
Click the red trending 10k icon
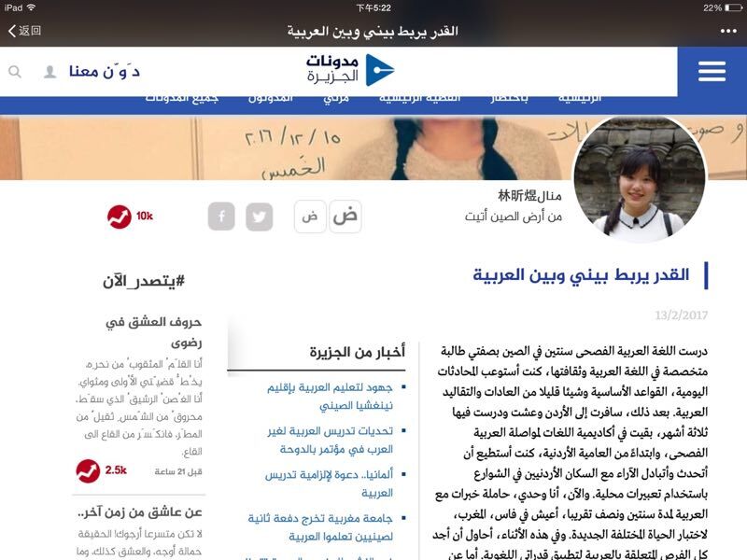[119, 217]
